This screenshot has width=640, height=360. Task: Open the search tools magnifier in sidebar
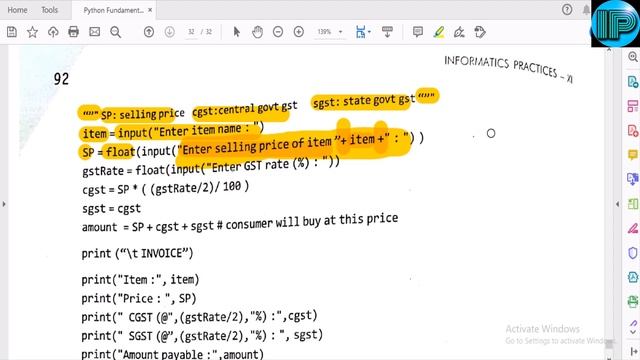(x=633, y=57)
